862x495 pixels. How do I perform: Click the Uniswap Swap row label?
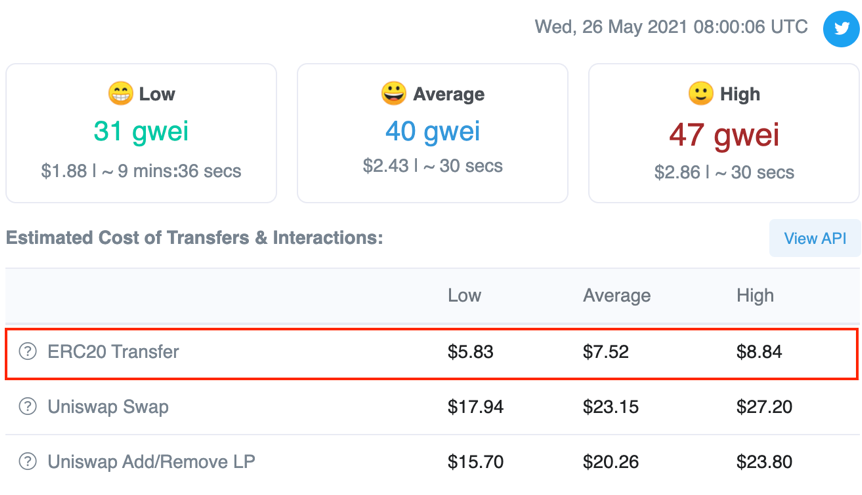click(x=108, y=407)
